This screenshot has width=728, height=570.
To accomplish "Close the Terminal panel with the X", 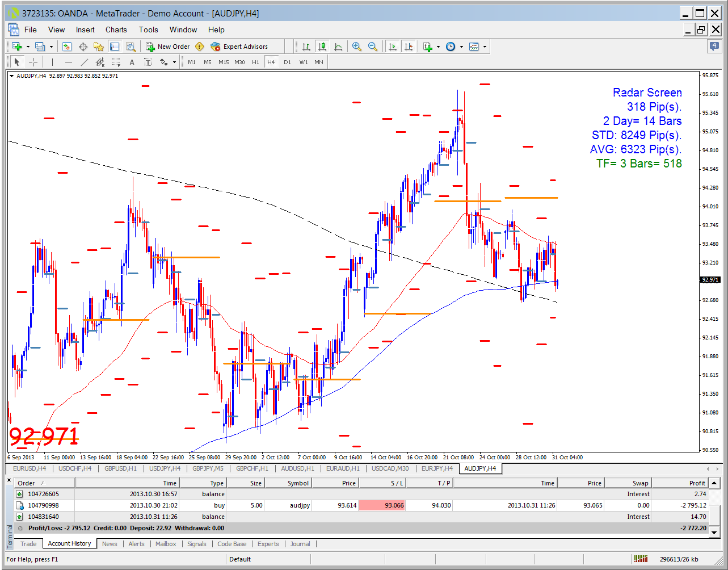I will point(9,481).
